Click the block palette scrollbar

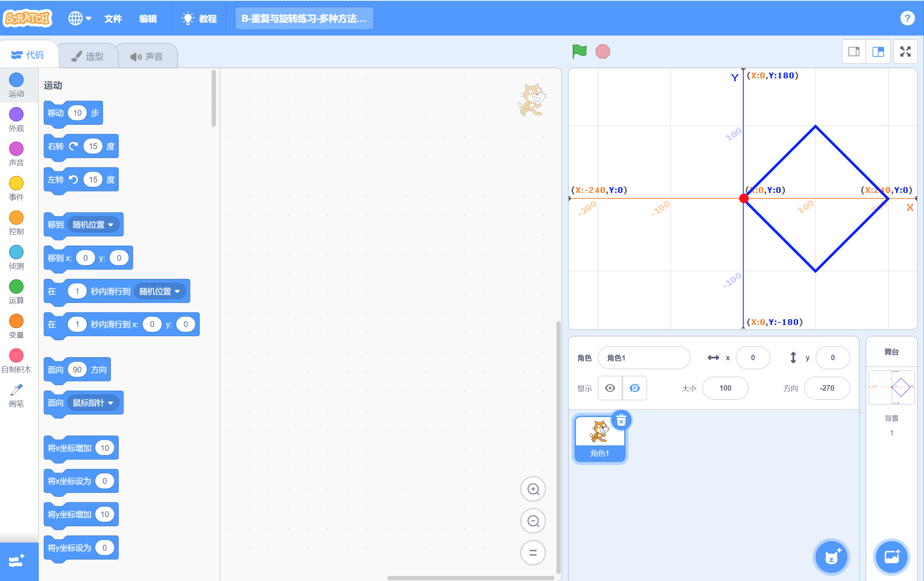214,98
